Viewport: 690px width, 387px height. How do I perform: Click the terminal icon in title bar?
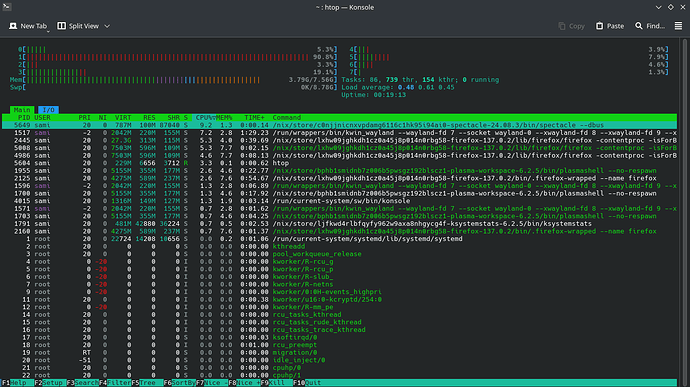(x=7, y=7)
